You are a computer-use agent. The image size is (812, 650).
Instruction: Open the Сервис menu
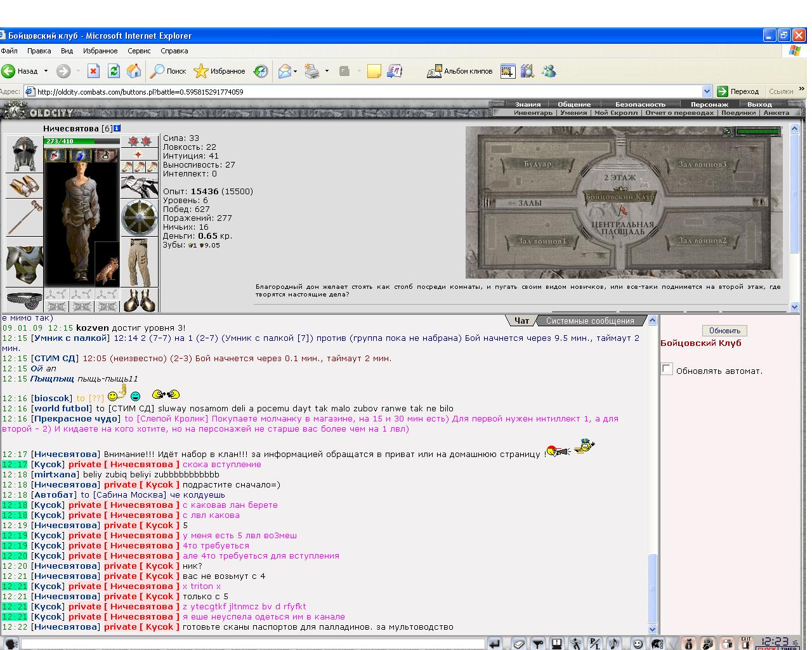click(x=139, y=51)
